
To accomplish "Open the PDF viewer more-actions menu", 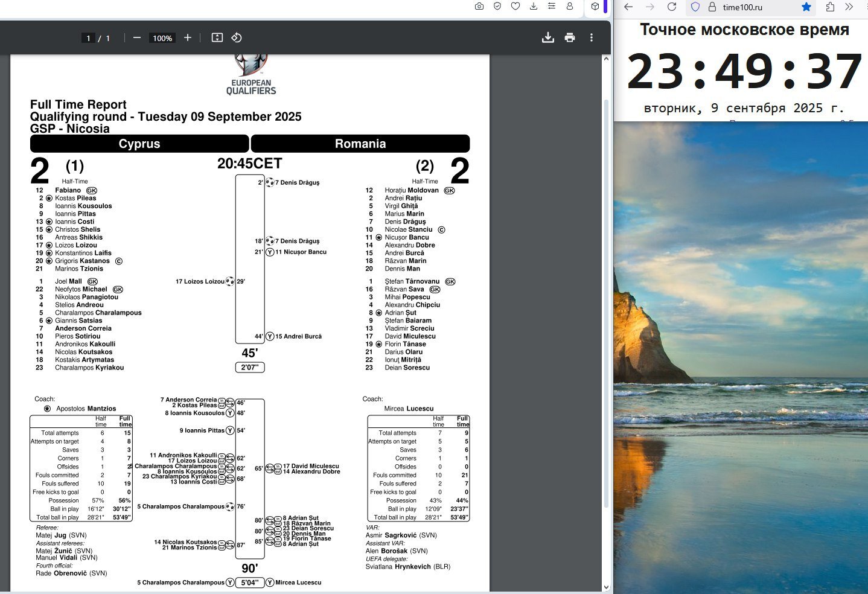I will 591,37.
